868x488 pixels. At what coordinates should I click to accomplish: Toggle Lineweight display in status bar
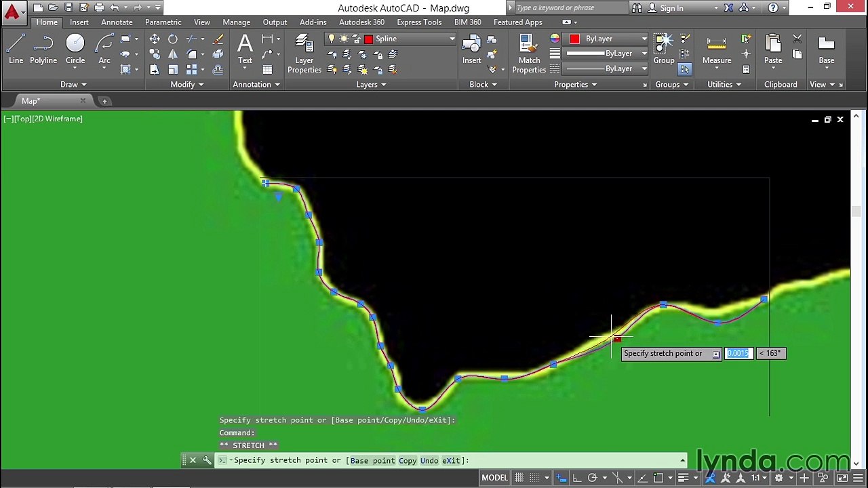click(x=683, y=478)
